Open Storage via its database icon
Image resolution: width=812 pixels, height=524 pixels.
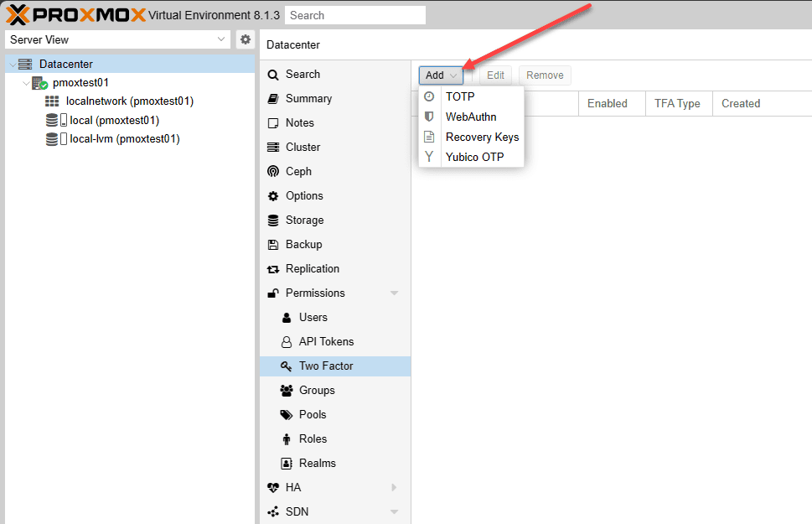click(x=273, y=220)
